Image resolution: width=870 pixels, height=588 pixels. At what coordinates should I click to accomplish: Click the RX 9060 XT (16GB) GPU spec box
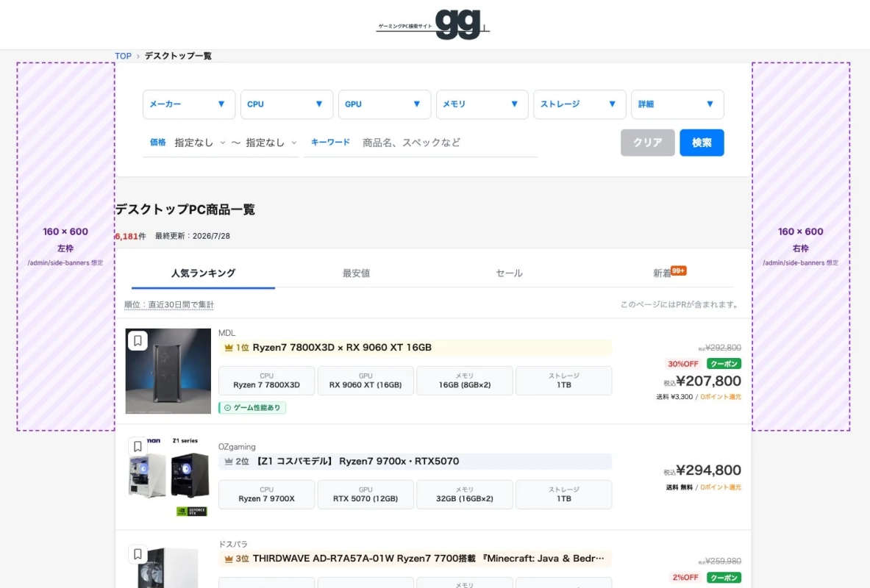(x=366, y=381)
